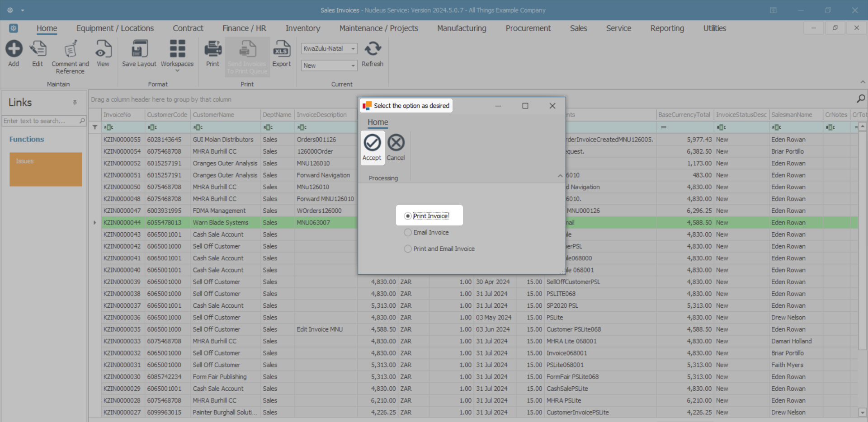The height and width of the screenshot is (422, 868).
Task: Click row indicator arrow for KZIN0000044
Action: coord(95,223)
